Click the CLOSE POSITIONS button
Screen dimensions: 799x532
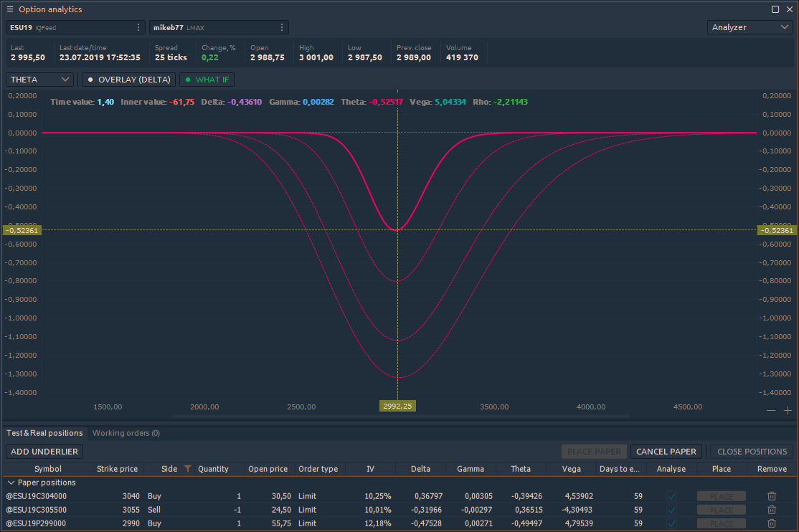[x=752, y=452]
